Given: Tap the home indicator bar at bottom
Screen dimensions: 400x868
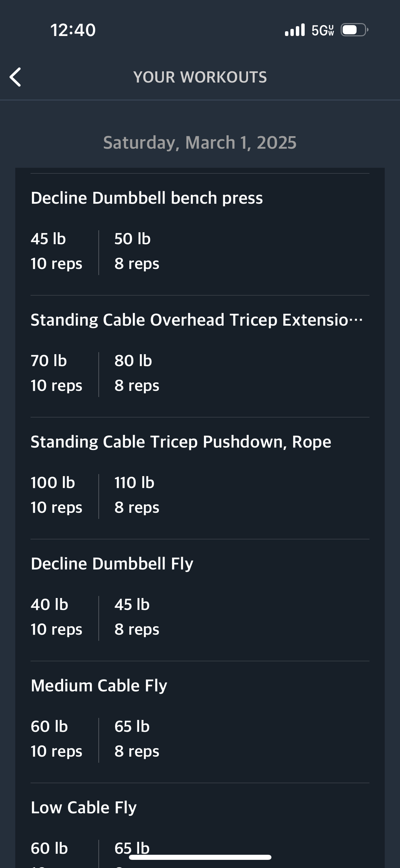Looking at the screenshot, I should 200,857.
